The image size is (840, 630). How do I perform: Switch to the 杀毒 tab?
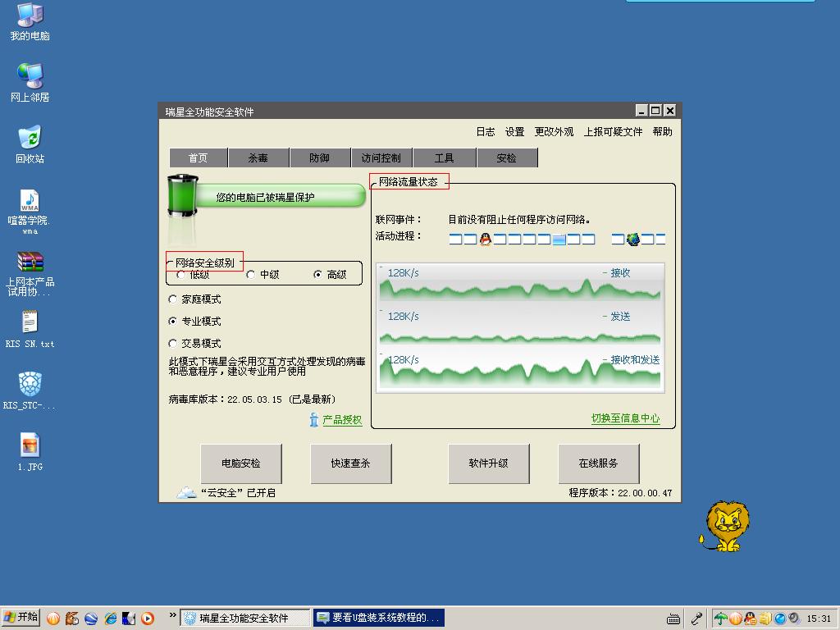258,157
